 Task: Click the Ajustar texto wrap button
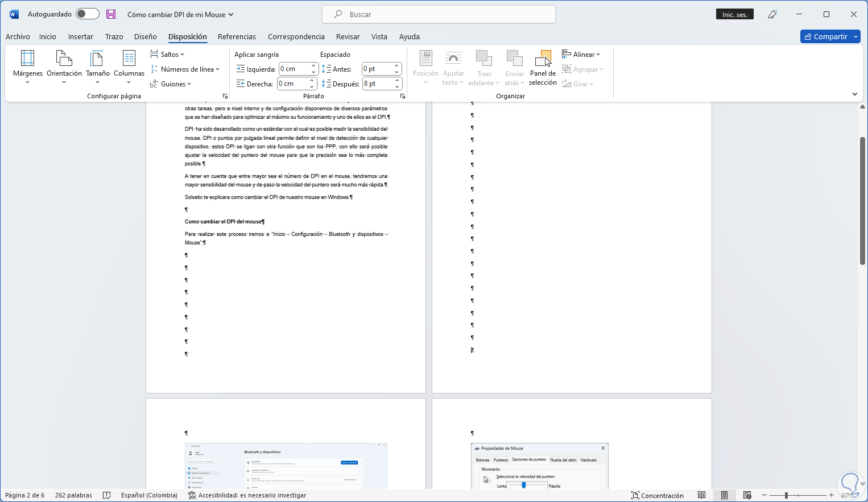coord(453,68)
